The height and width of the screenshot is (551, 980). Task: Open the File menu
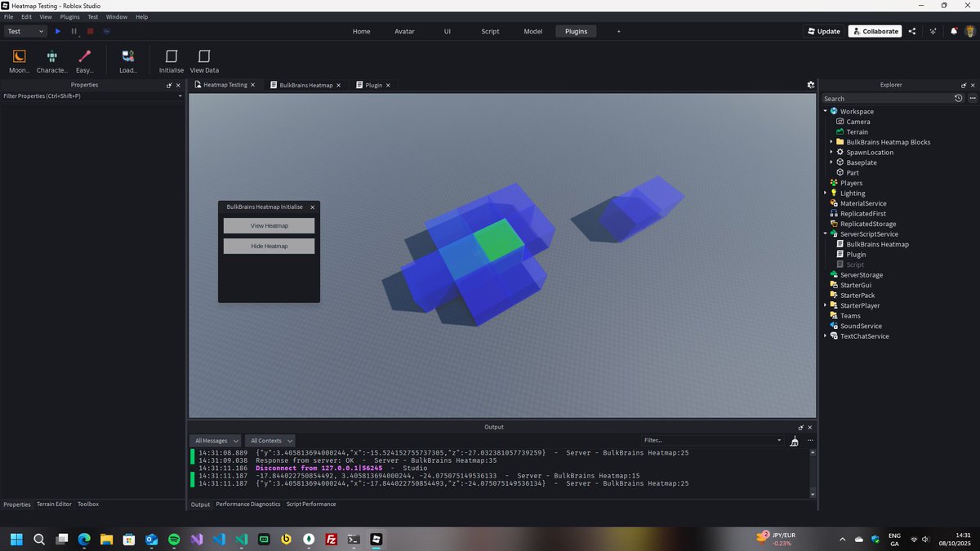point(8,16)
